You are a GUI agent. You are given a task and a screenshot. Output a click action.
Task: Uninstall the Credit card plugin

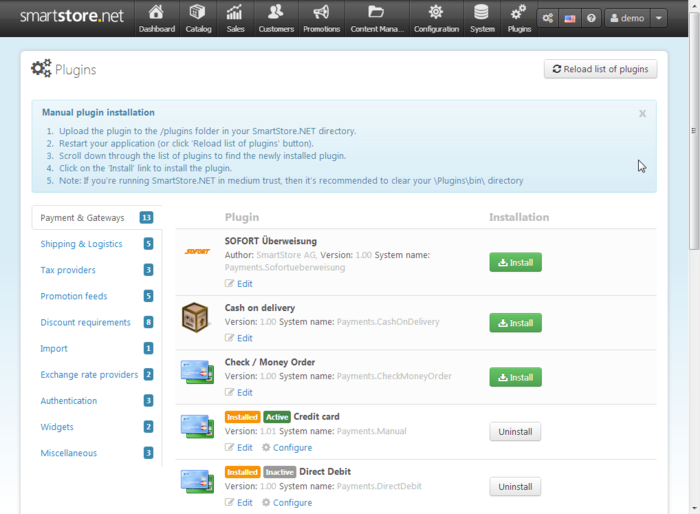pos(515,432)
